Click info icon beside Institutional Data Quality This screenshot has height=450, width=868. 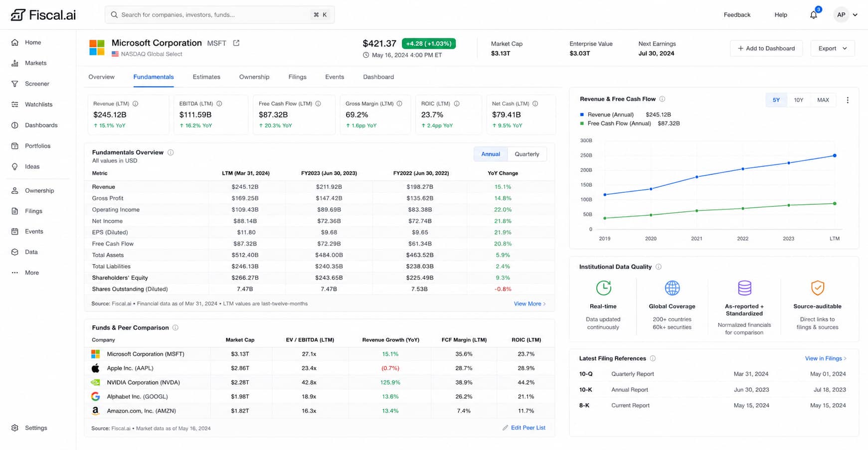pos(659,267)
